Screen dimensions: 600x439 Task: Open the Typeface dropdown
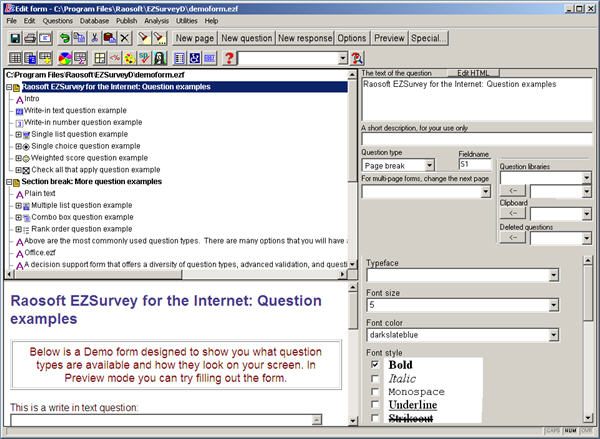553,275
